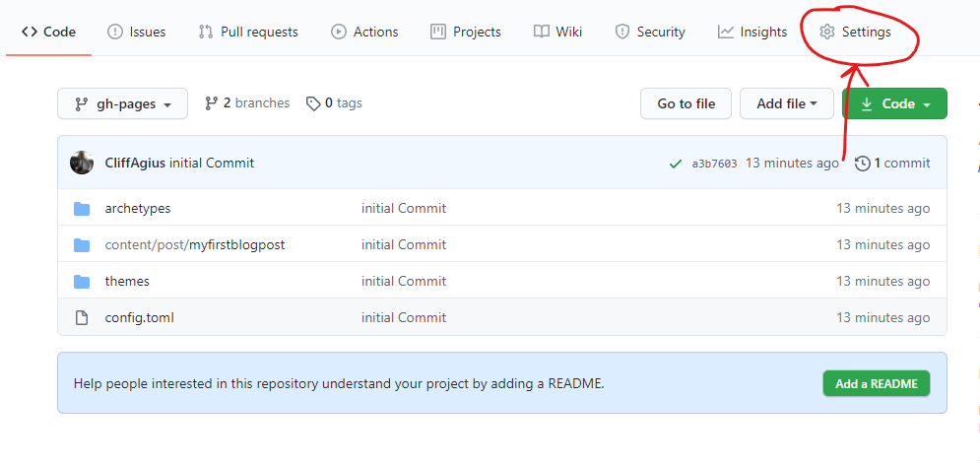Open config.toml row commit message
The image size is (980, 465).
tap(404, 317)
